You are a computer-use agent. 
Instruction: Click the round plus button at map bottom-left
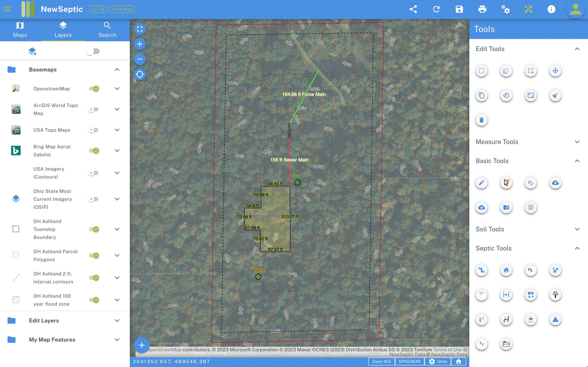tap(142, 345)
